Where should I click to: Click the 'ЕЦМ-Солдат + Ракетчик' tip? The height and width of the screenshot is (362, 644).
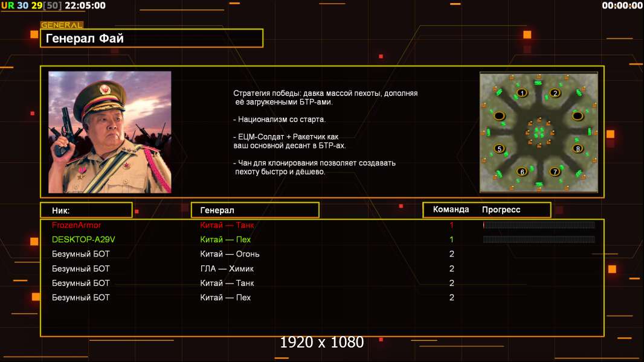click(x=289, y=141)
